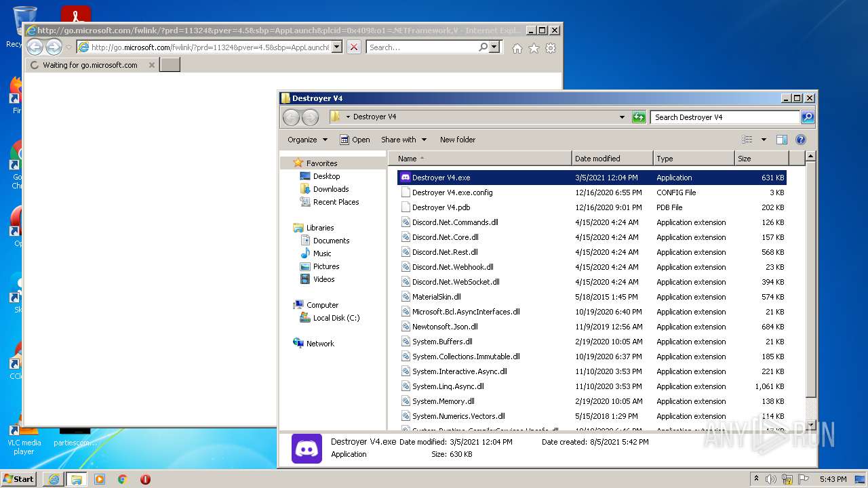Click the Search Destroyer V4 input field
The image size is (868, 488).
pyautogui.click(x=726, y=117)
